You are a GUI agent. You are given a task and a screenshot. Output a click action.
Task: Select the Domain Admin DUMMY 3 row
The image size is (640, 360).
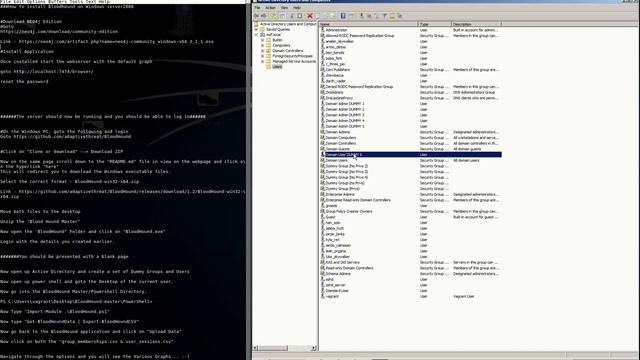click(x=410, y=115)
